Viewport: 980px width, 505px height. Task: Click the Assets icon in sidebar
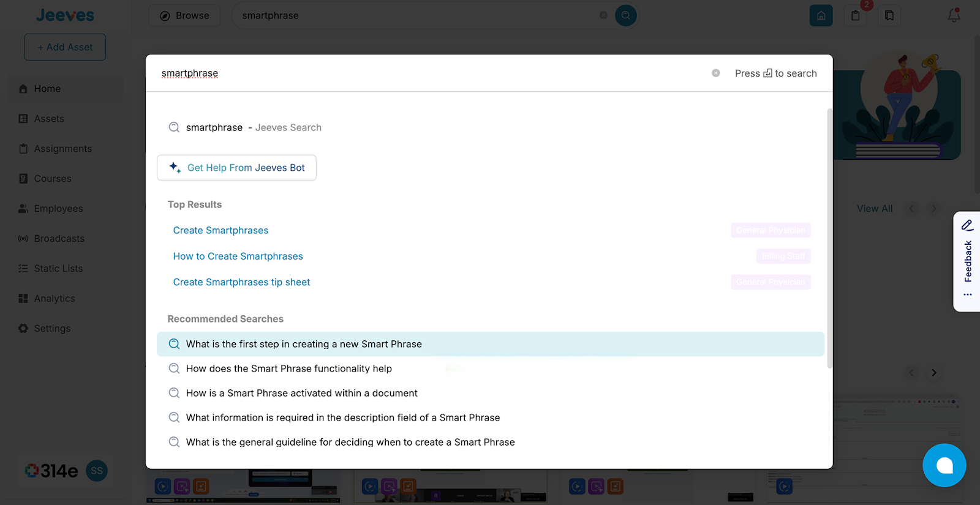[23, 119]
